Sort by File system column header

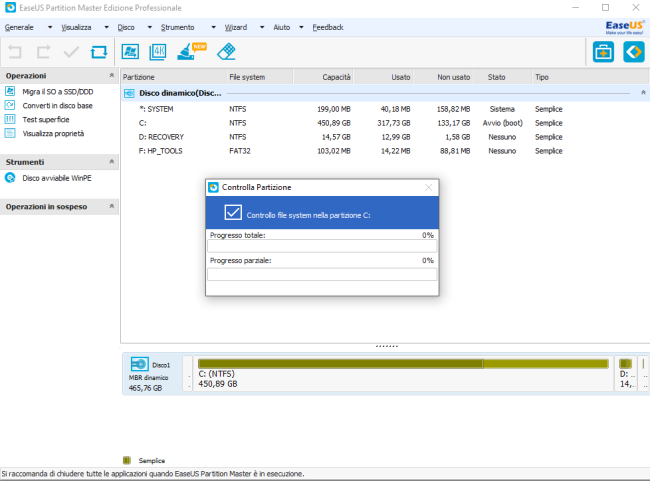[260, 77]
